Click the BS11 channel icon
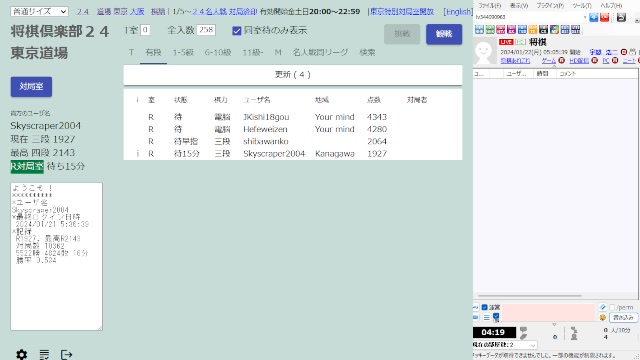This screenshot has width=640, height=360. 565,29
